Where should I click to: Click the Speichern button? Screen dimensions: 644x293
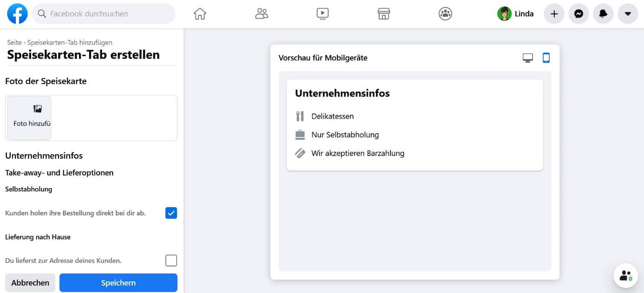(x=118, y=283)
